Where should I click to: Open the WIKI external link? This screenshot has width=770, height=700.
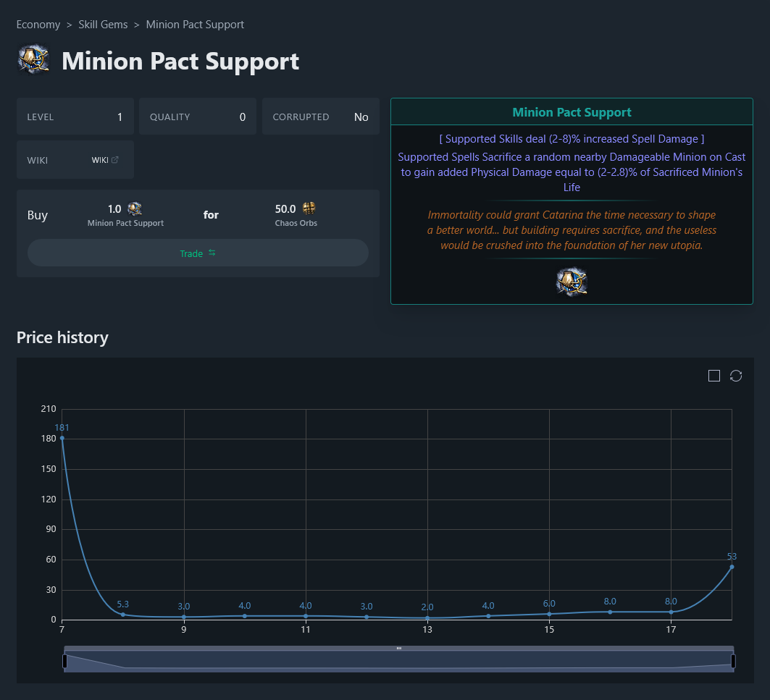(104, 160)
